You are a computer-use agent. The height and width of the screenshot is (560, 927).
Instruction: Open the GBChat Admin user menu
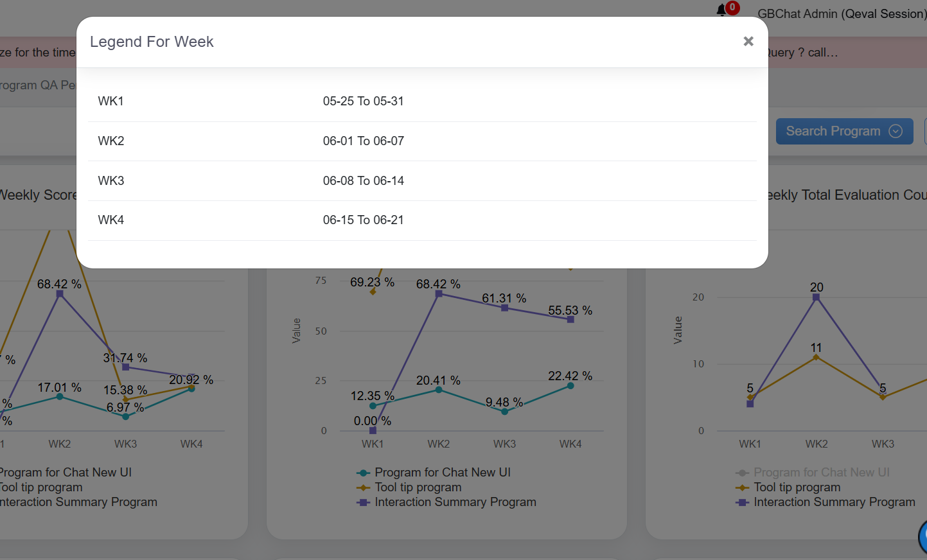[840, 13]
